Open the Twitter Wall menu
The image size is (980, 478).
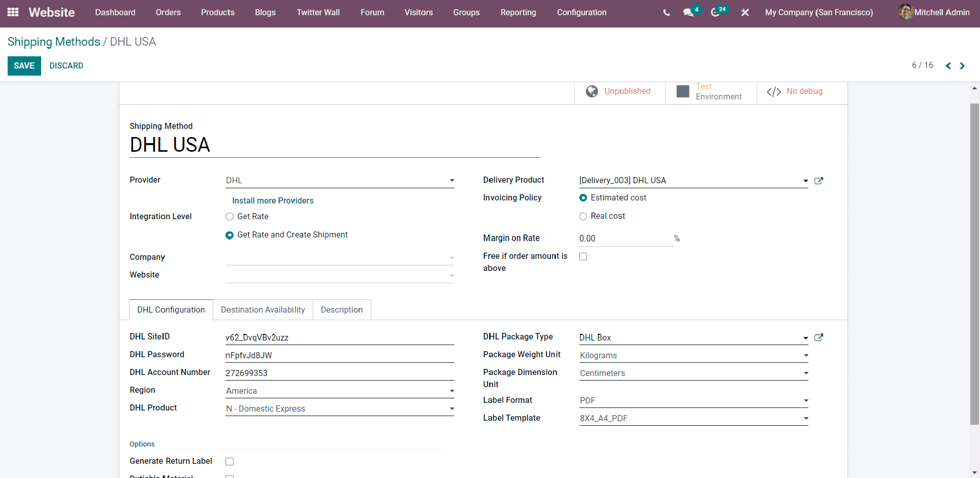318,13
